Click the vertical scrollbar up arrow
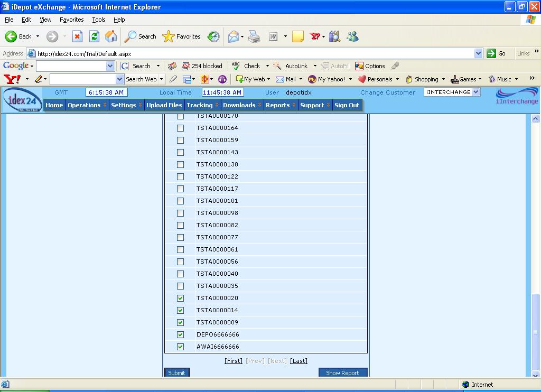The width and height of the screenshot is (541, 392). 535,119
